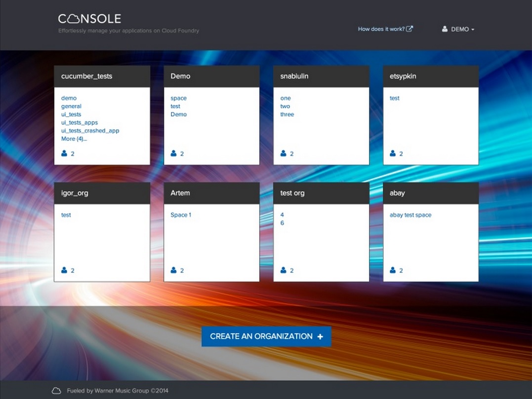The image size is (532, 399).
Task: Click the plus icon on Create an Organization
Action: pos(320,337)
